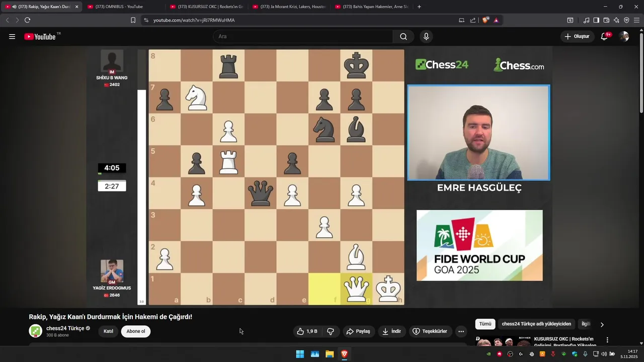The image size is (644, 362).
Task: Go back to the previous page
Action: (x=7, y=20)
